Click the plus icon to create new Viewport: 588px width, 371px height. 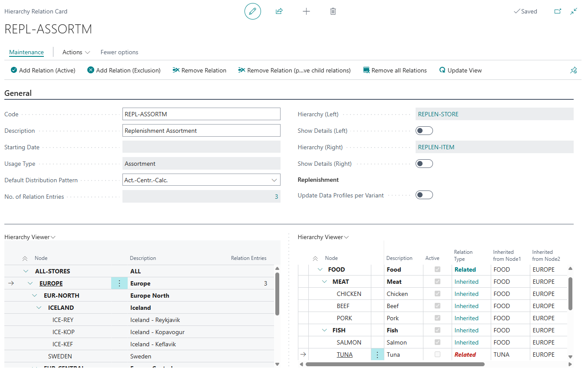306,11
